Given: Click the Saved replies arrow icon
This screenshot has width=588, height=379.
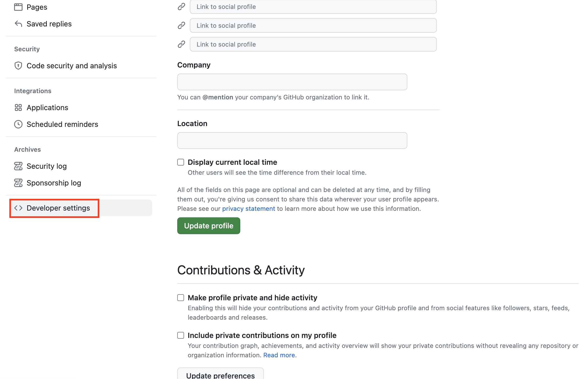Looking at the screenshot, I should (18, 24).
